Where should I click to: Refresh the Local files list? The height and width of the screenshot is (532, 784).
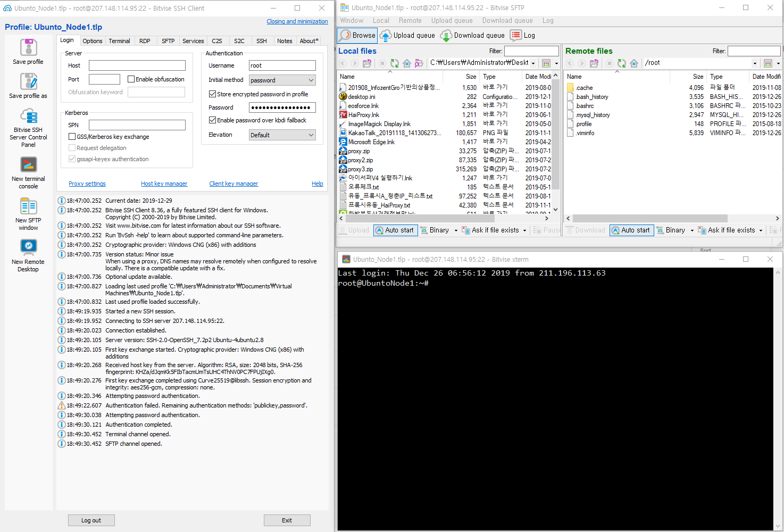395,63
